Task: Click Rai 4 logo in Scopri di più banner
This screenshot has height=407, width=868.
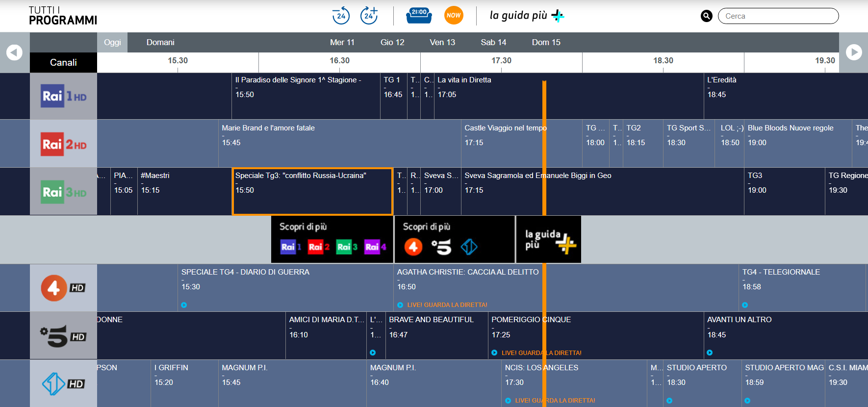Action: pyautogui.click(x=375, y=247)
